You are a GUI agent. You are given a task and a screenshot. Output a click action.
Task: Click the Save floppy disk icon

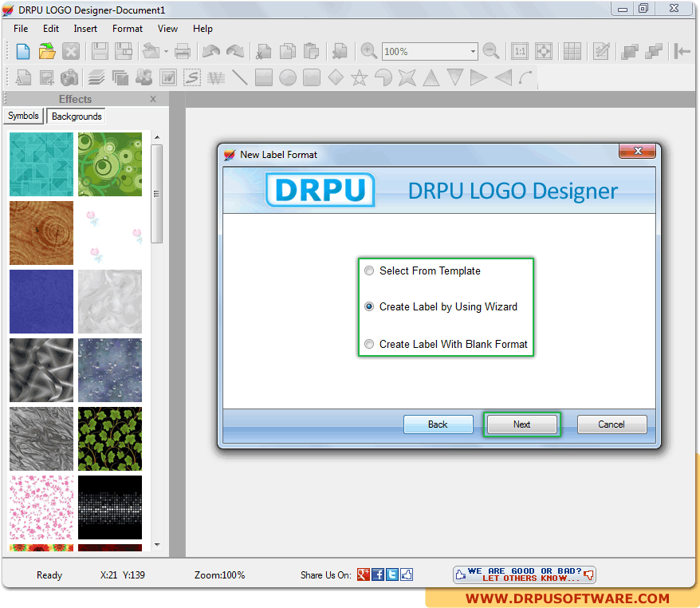pyautogui.click(x=100, y=51)
